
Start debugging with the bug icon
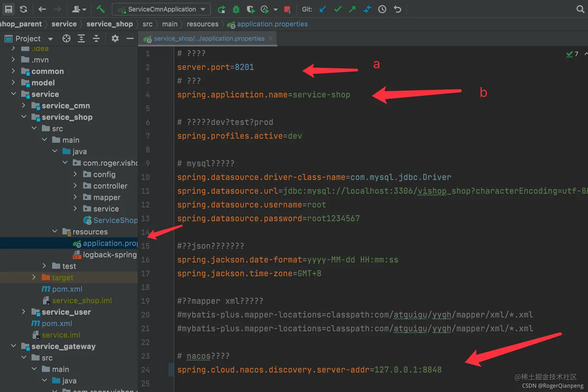click(x=236, y=9)
